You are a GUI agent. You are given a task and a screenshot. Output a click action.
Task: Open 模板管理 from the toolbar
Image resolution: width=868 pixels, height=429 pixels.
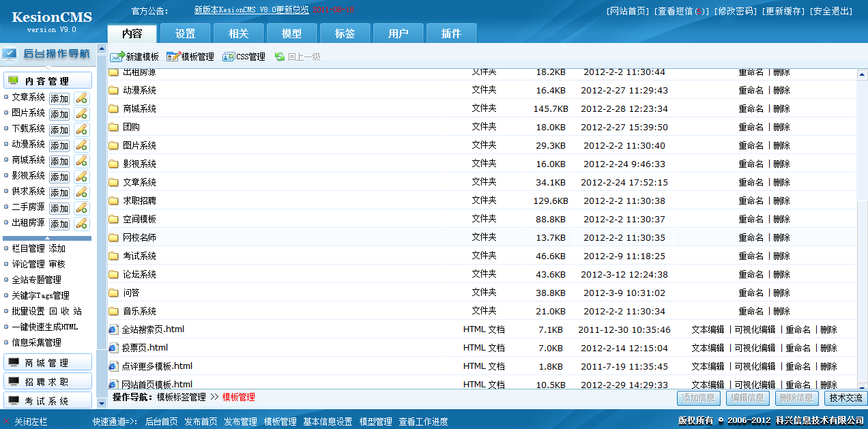(x=190, y=57)
